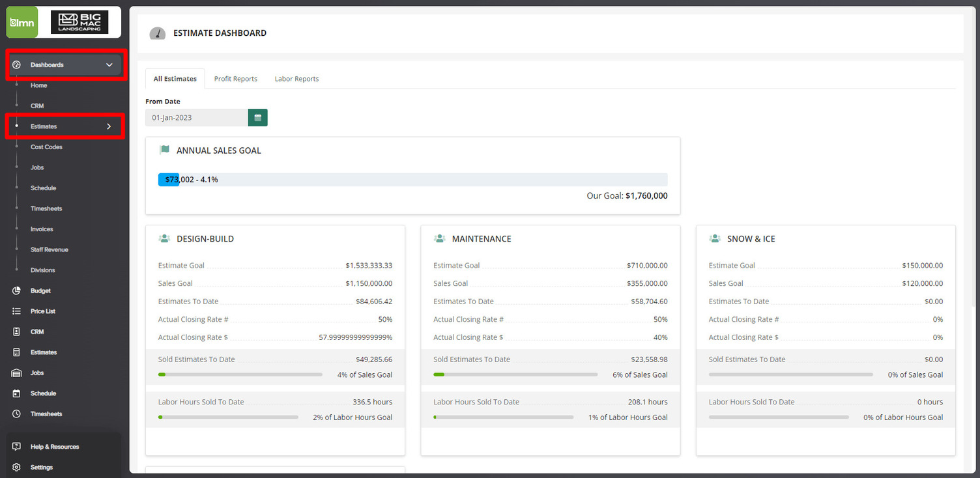The image size is (980, 478).
Task: Open the calendar picker next to From Date
Action: tap(257, 118)
